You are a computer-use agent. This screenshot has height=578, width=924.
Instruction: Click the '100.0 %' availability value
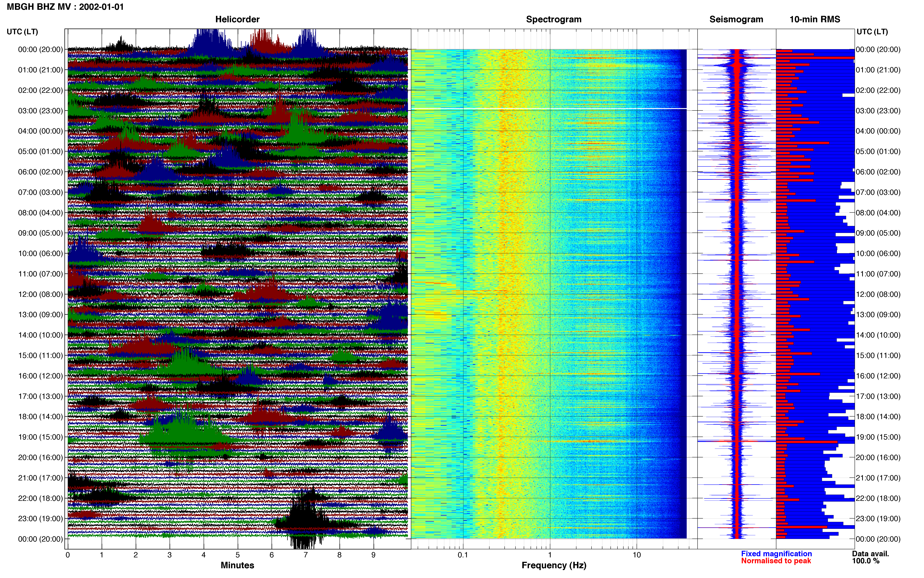coord(865,561)
